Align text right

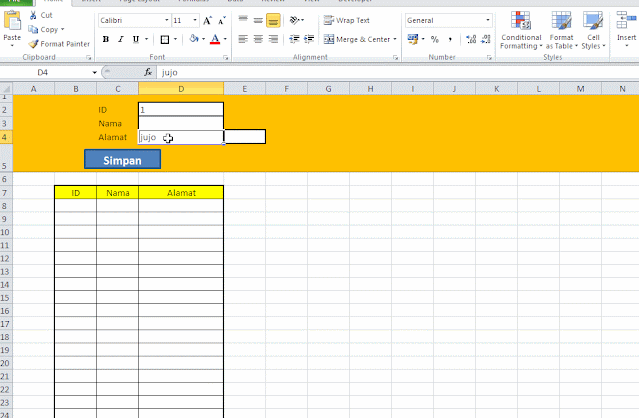tap(273, 39)
